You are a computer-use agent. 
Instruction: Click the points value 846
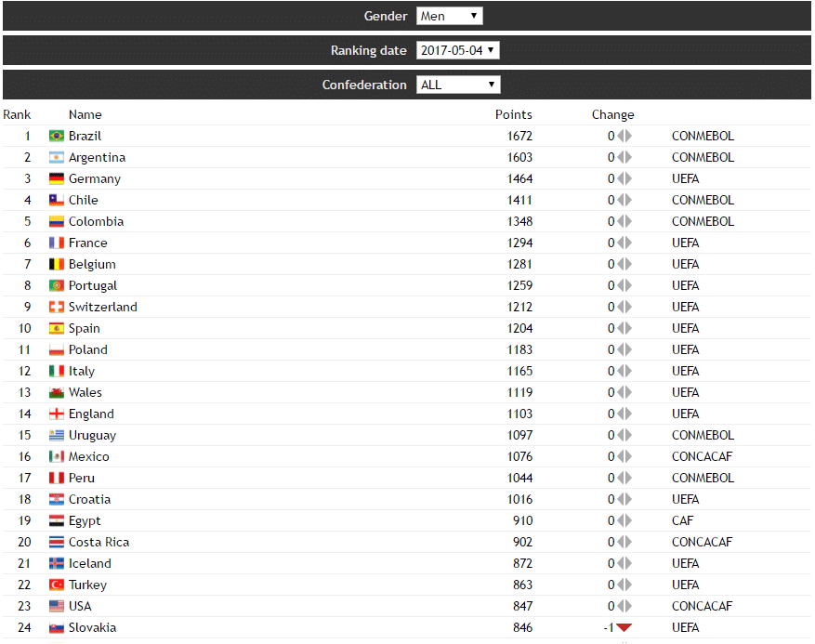(x=522, y=627)
